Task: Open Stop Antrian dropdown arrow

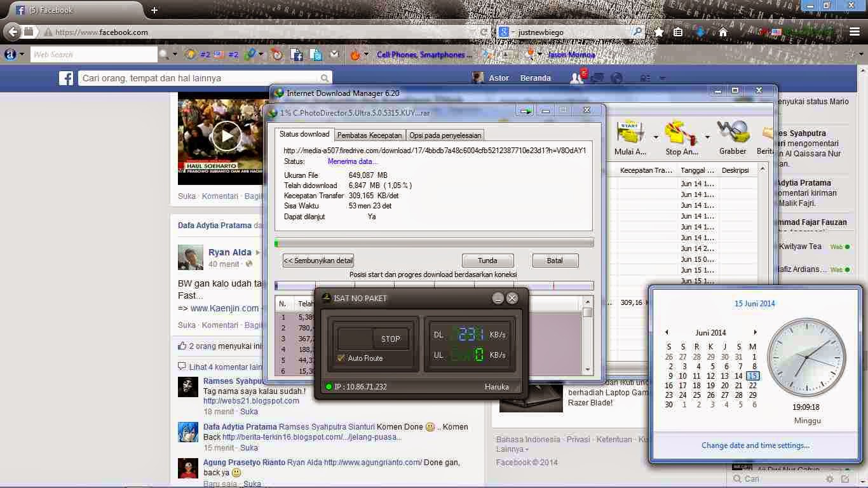Action: tap(707, 137)
